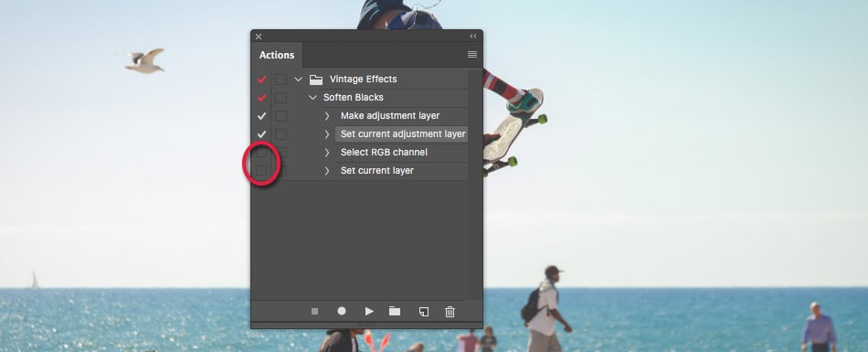Select the Select RGB channel step

[384, 153]
